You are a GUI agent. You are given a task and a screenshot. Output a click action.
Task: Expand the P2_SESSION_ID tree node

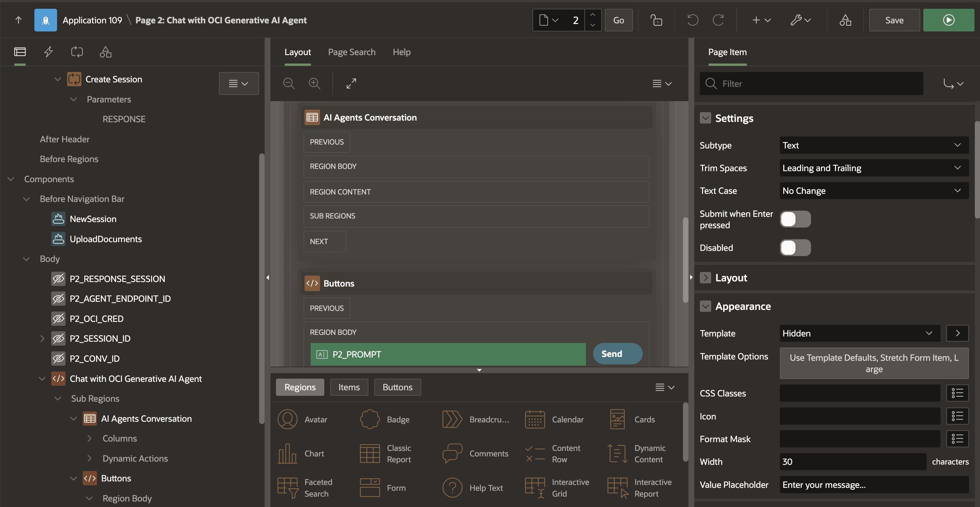42,338
